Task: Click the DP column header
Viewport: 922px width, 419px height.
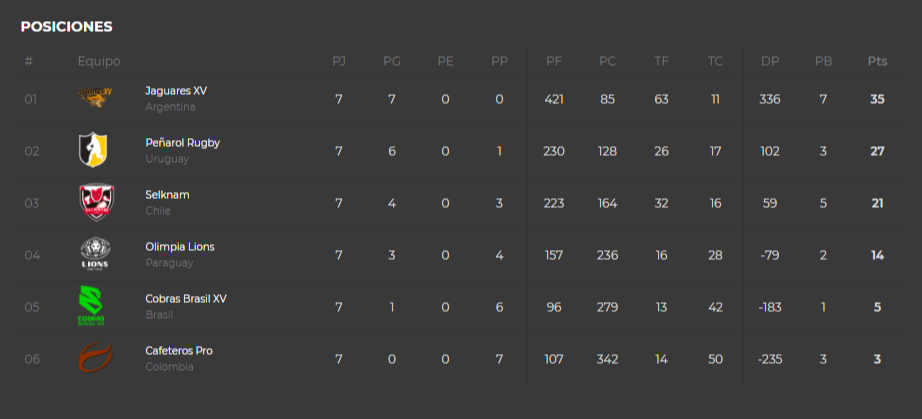Action: click(x=770, y=61)
